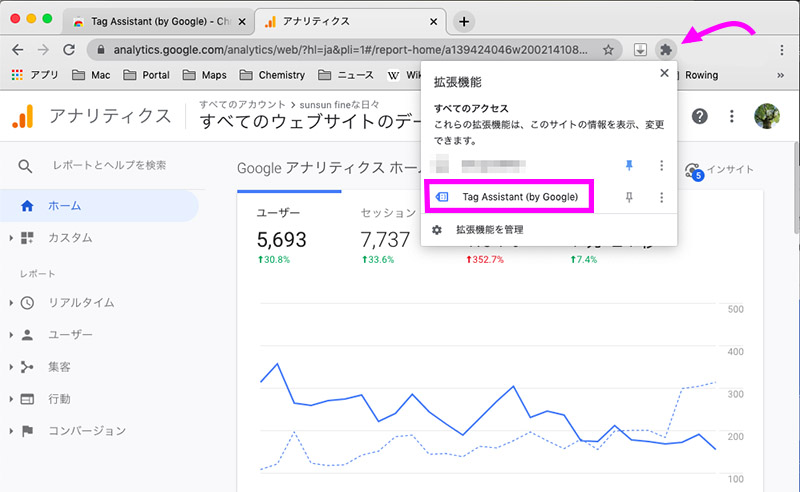Image resolution: width=800 pixels, height=492 pixels.
Task: Open the Chemistry bookmarks folder
Action: pyautogui.click(x=272, y=75)
